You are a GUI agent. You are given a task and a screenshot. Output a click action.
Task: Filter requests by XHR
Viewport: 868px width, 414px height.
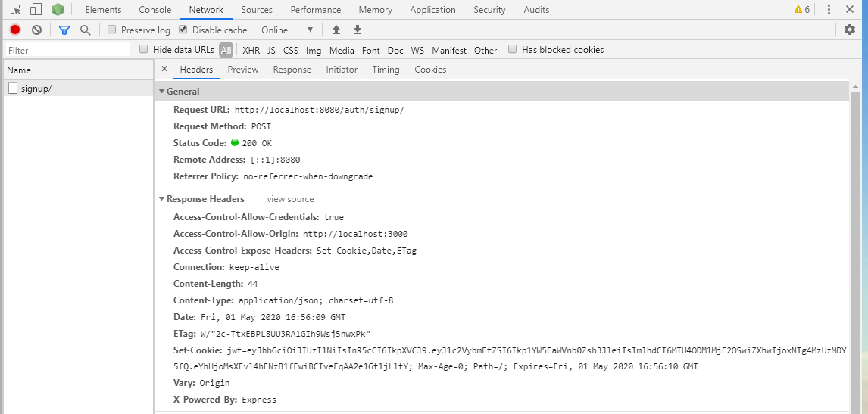(x=251, y=51)
